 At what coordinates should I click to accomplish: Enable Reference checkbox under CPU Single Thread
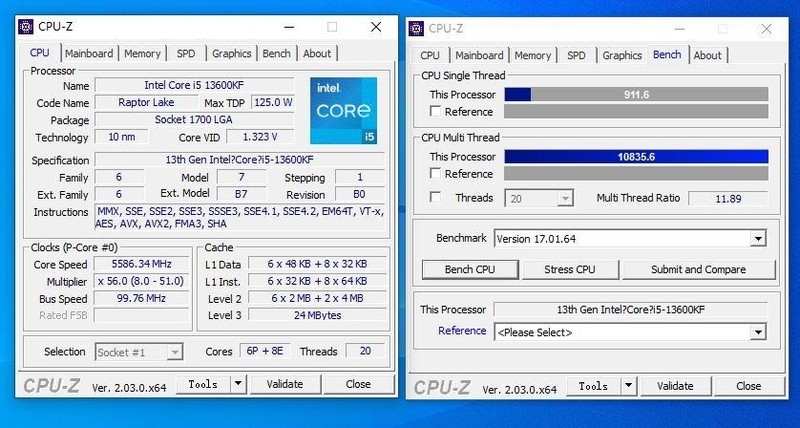click(435, 111)
